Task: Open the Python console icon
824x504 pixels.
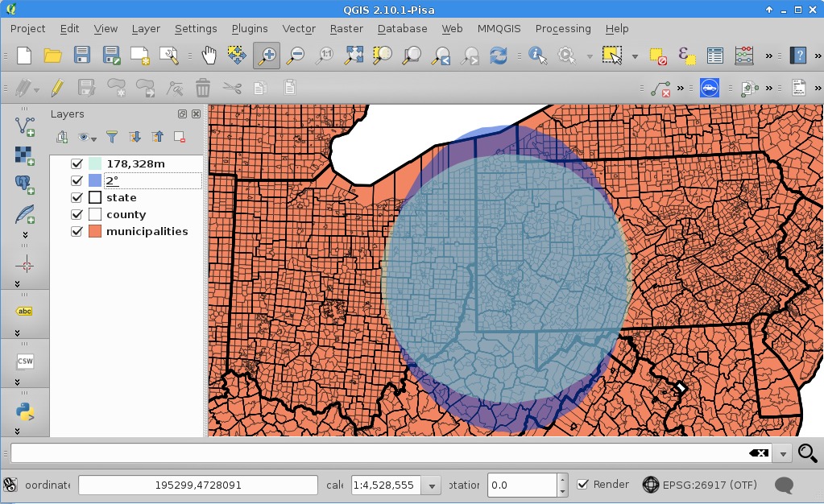Action: (25, 412)
